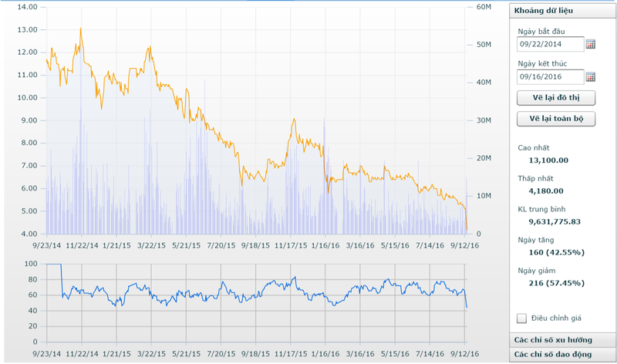This screenshot has width=617, height=364.
Task: Select the Cao nhất value 13,100.00
Action: click(x=548, y=160)
